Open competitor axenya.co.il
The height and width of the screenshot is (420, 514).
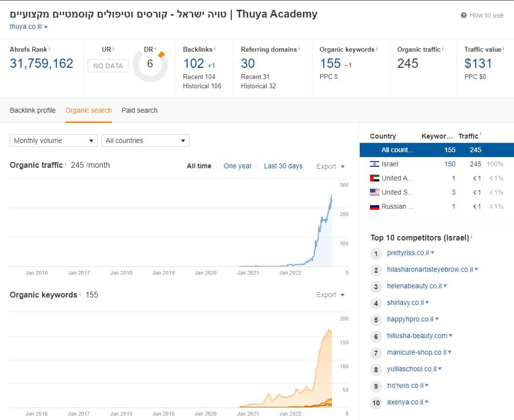405,402
